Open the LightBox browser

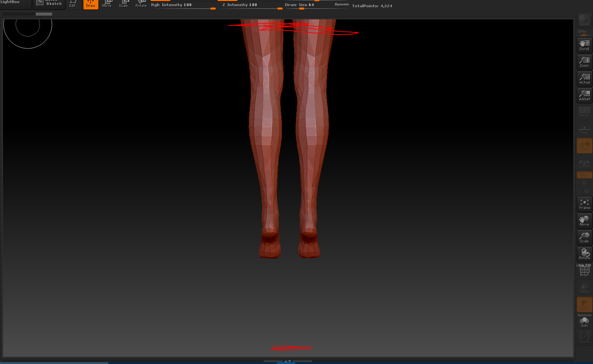[x=11, y=3]
